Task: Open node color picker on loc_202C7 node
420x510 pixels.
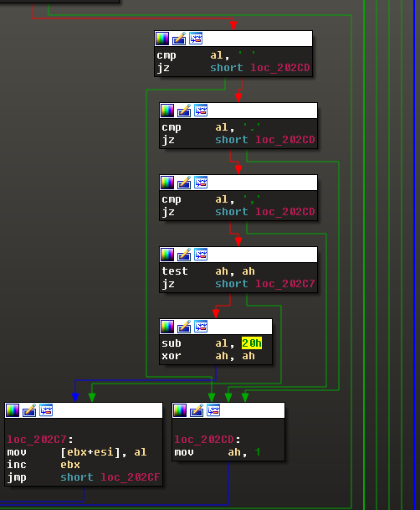Action: click(x=13, y=410)
